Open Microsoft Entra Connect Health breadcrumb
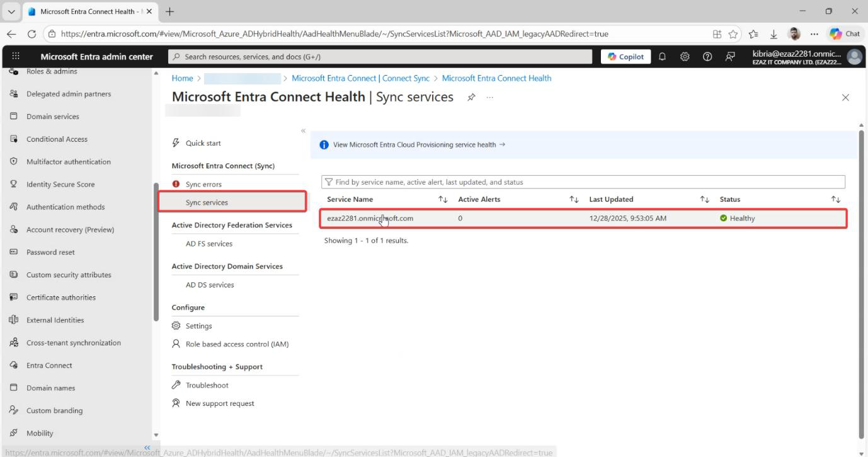Screen dimensions: 868x457 (496, 78)
